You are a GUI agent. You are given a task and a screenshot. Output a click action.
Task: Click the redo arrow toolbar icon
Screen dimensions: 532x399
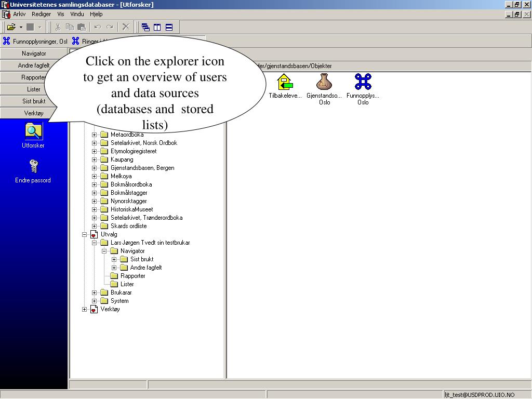click(110, 27)
